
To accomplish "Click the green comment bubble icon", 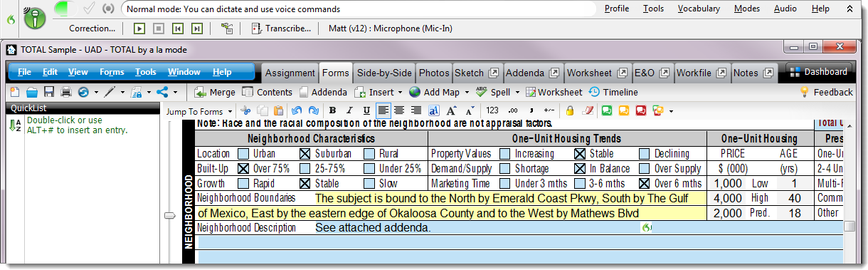I will point(607,110).
